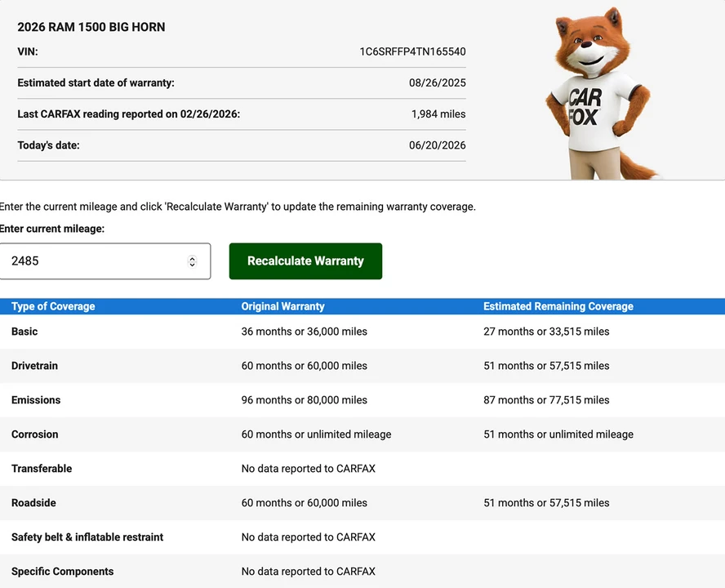Viewport: 725px width, 588px height.
Task: Click the Specific Components row label
Action: coord(62,571)
